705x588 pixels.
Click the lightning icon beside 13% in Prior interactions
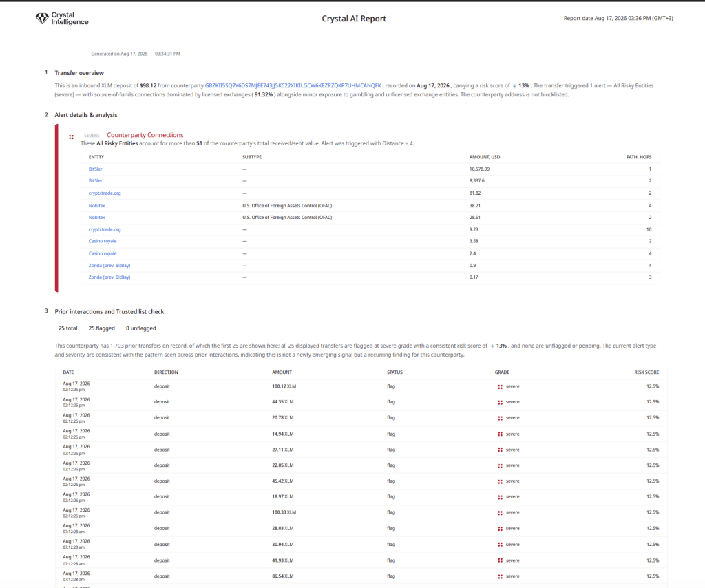492,346
